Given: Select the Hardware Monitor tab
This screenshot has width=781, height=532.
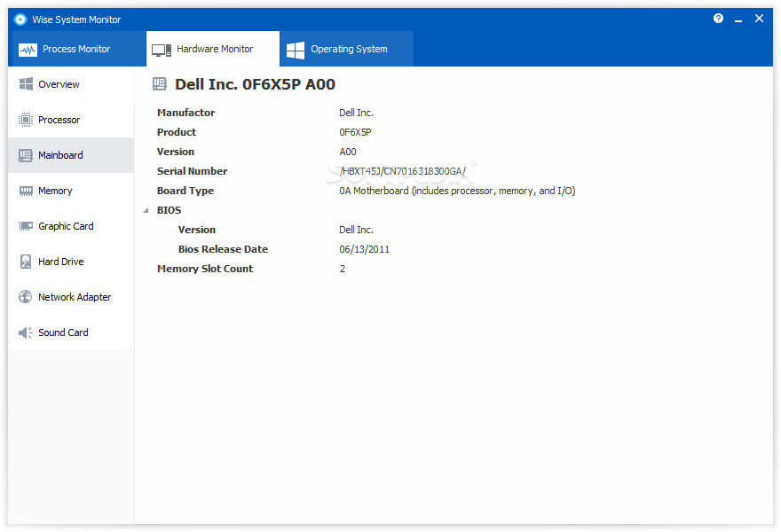Looking at the screenshot, I should (x=213, y=49).
